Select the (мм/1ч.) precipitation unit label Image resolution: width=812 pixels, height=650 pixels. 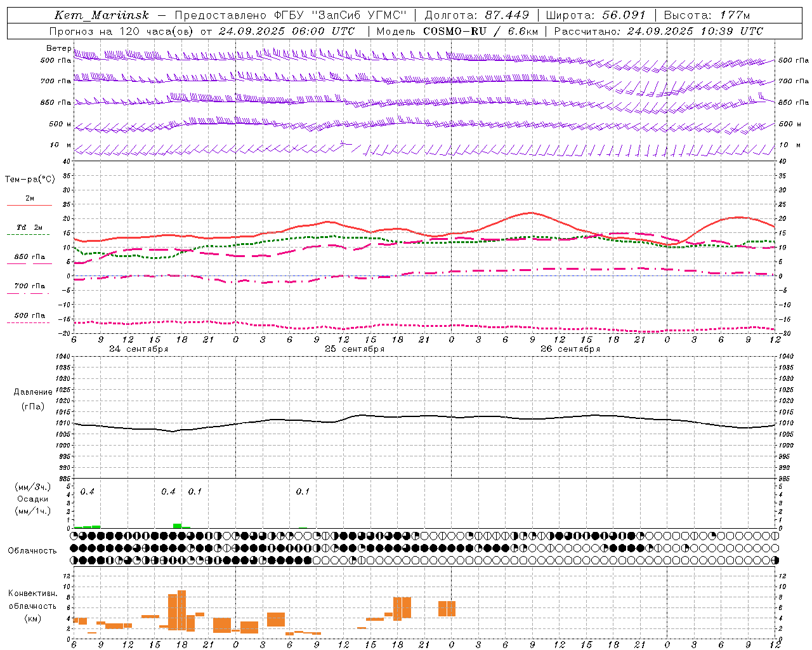click(x=32, y=511)
